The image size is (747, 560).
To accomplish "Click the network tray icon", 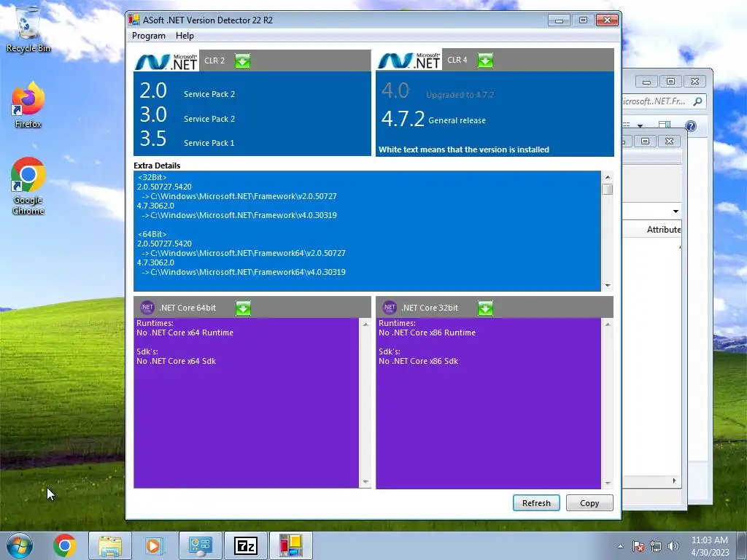I will [x=656, y=546].
